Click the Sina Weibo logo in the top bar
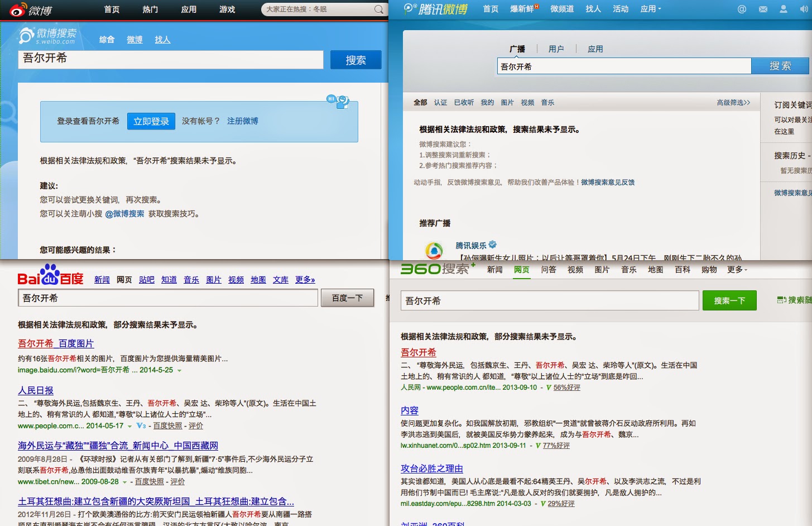 [x=31, y=9]
